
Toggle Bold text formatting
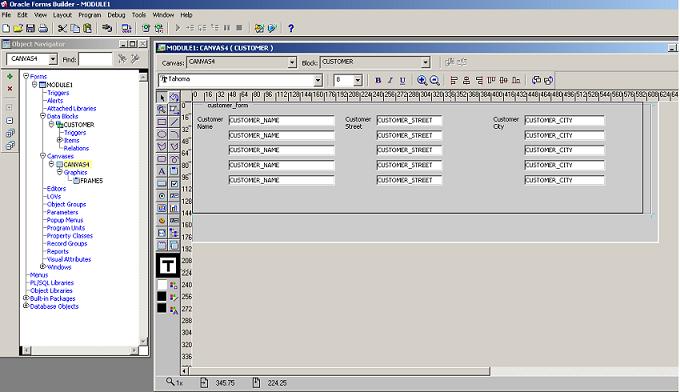[x=378, y=80]
